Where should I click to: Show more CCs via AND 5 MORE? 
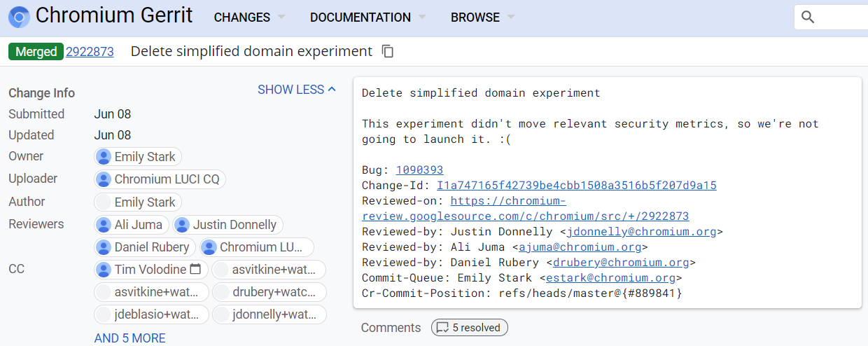click(x=130, y=338)
